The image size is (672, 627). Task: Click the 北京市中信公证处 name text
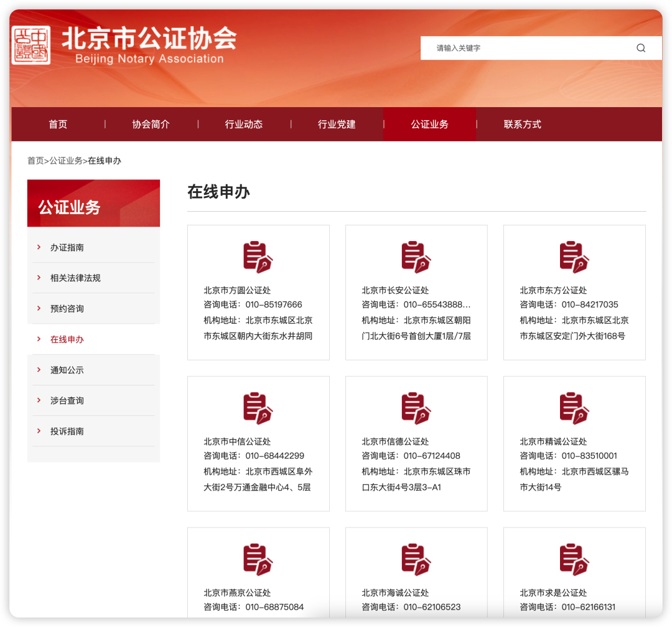(237, 441)
